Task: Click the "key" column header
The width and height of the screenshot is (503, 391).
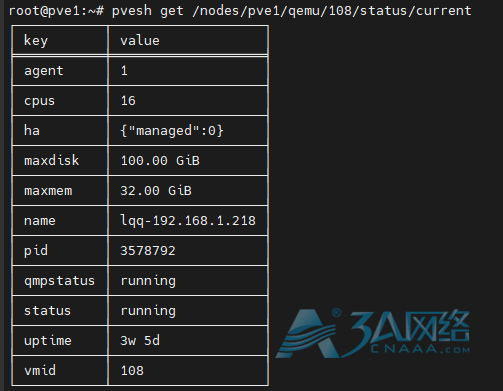Action: click(36, 41)
